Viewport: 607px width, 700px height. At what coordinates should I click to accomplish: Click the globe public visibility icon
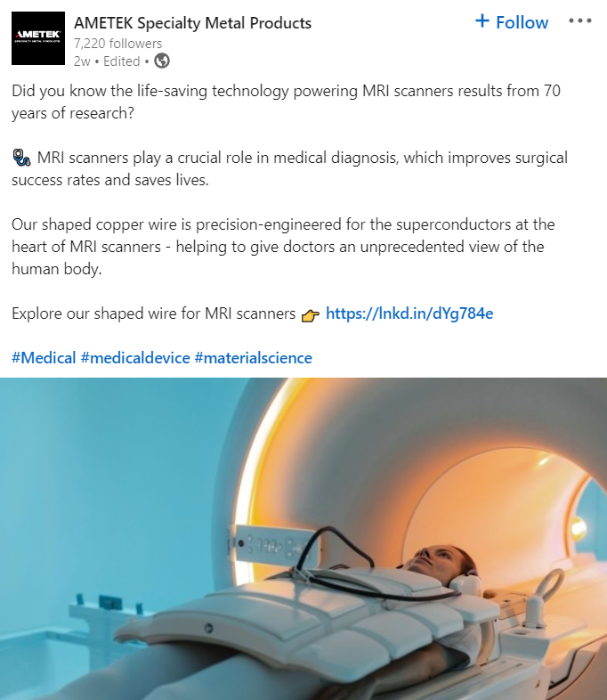tap(162, 61)
